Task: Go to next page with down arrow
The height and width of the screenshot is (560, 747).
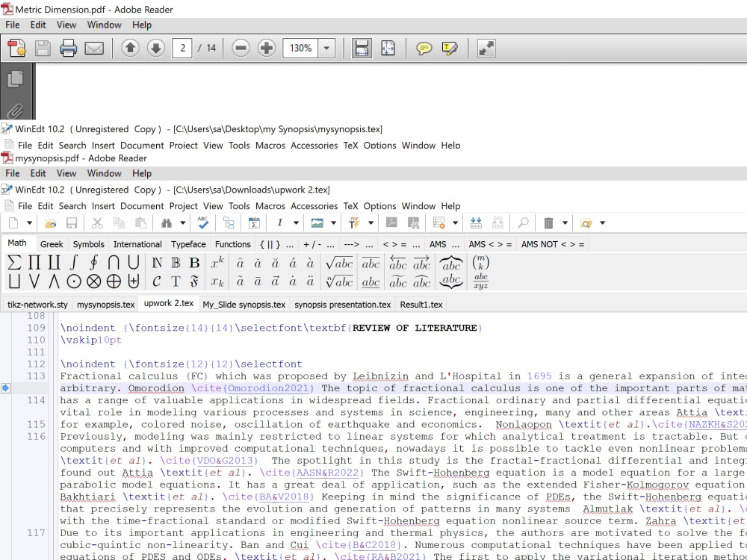Action: [x=156, y=48]
